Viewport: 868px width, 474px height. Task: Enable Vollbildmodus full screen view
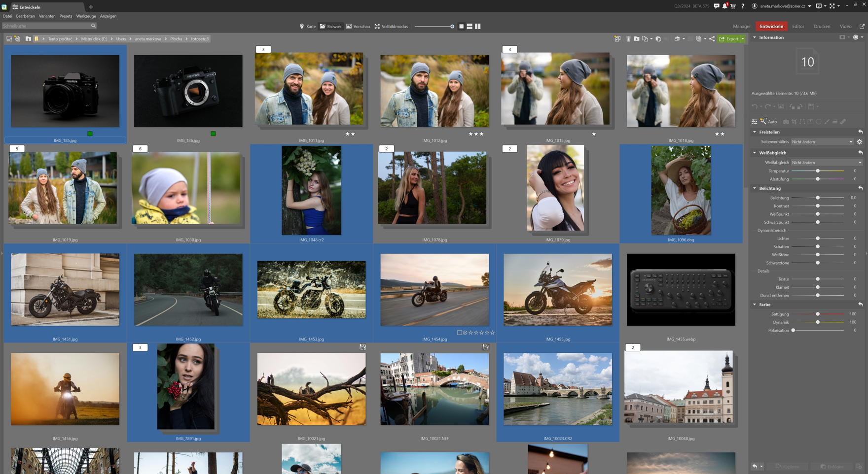pyautogui.click(x=391, y=27)
